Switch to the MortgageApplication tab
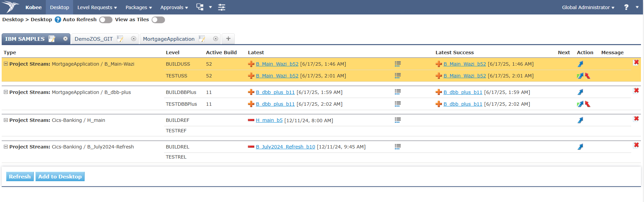 pos(169,39)
